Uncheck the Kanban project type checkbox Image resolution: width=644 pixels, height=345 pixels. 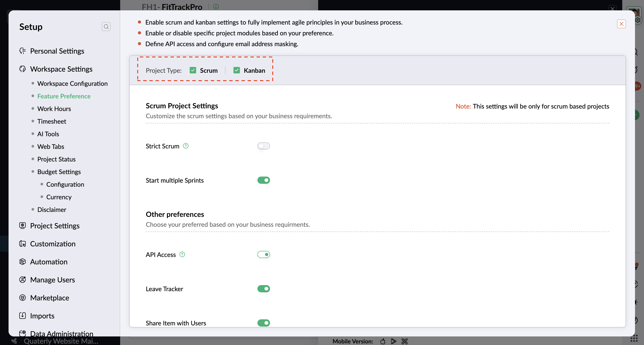tap(236, 70)
